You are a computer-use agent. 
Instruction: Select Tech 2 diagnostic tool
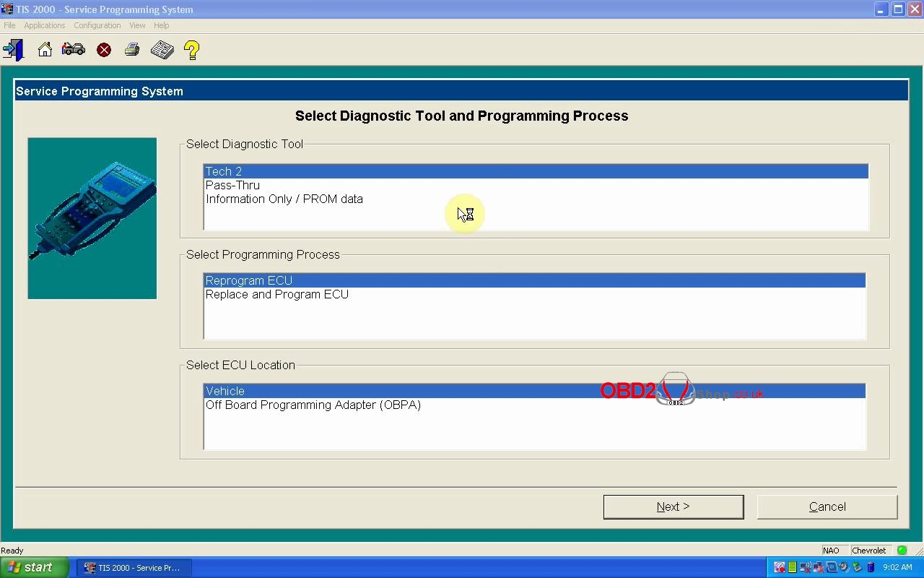[224, 171]
